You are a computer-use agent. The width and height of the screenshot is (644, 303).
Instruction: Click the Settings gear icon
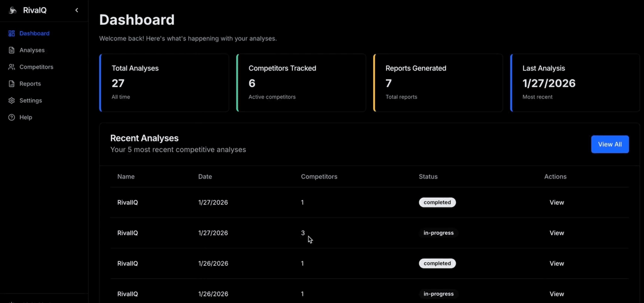click(12, 100)
